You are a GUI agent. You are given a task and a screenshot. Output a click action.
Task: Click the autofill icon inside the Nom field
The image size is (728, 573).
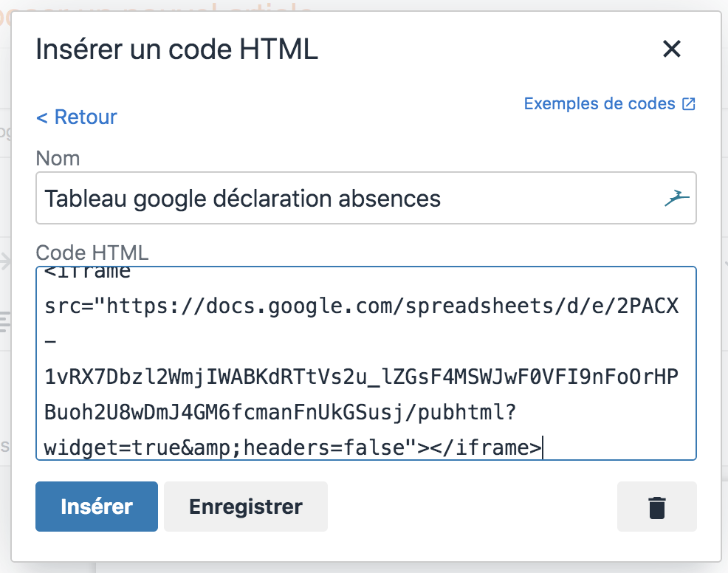click(x=677, y=199)
